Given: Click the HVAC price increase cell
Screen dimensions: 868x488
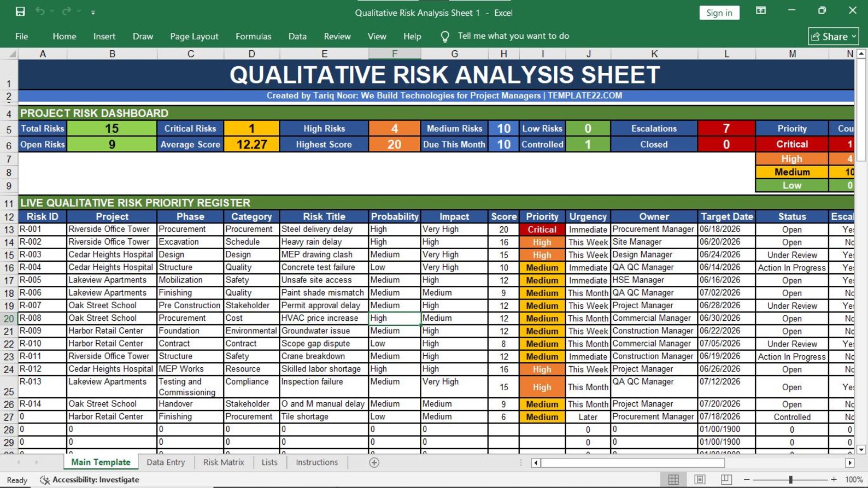Looking at the screenshot, I should pos(324,318).
